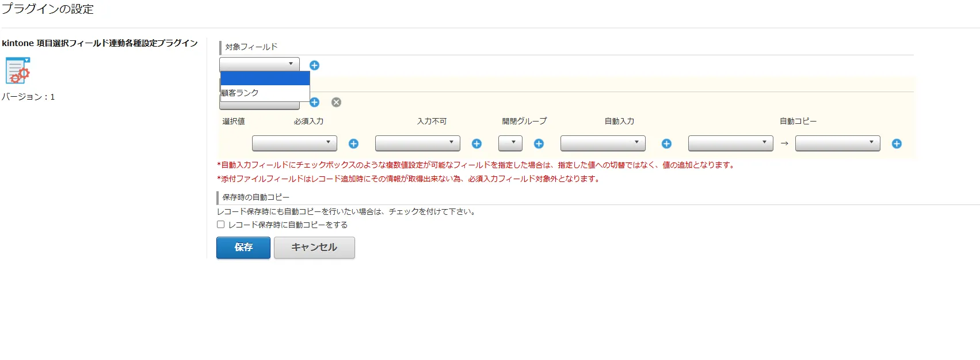980x360 pixels.
Task: Open the 自動入力 field dropdown
Action: tap(603, 143)
